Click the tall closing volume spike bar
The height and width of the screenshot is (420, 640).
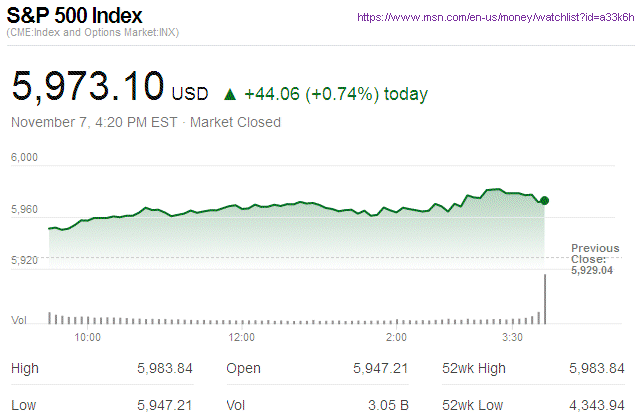pyautogui.click(x=545, y=298)
